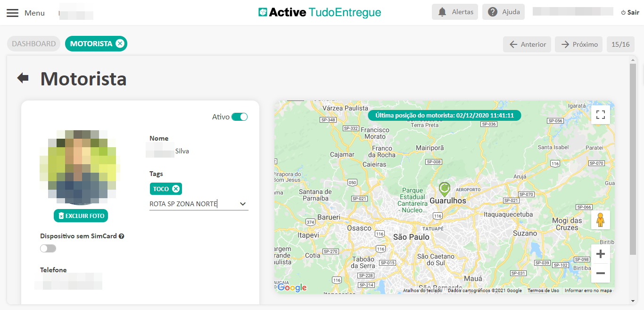Zoom out on the map
644x310 pixels.
[x=600, y=273]
